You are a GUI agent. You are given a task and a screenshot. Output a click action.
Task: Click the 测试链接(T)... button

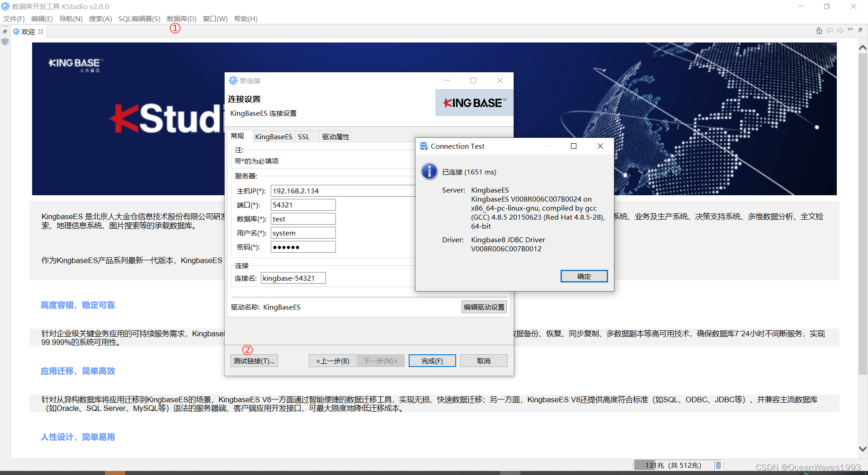(254, 361)
